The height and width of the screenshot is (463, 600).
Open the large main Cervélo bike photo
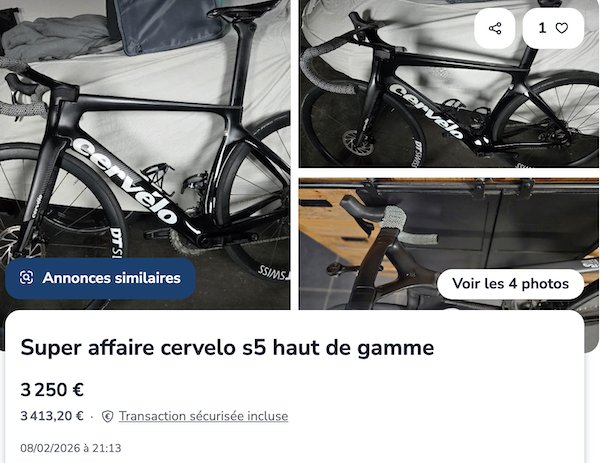click(x=145, y=155)
